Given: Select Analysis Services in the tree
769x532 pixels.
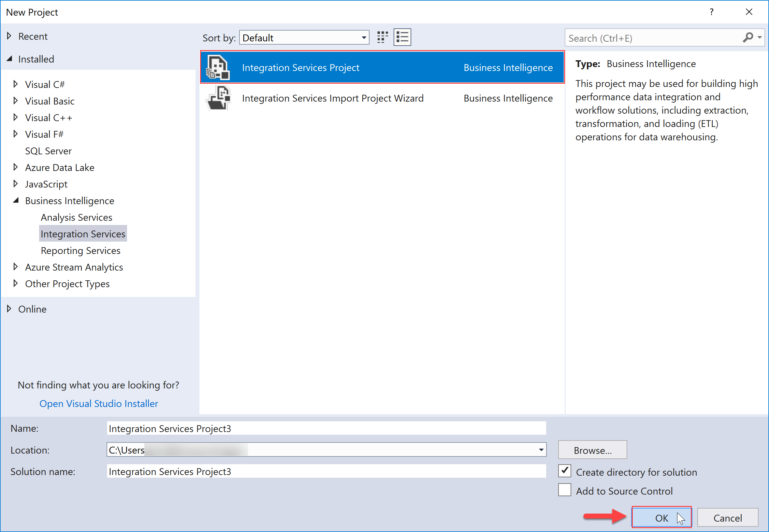Looking at the screenshot, I should pyautogui.click(x=76, y=217).
